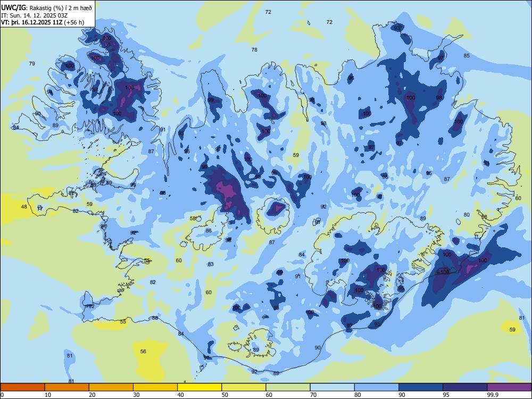Click the dark orange 0–10 legend swatch

pos(22,387)
